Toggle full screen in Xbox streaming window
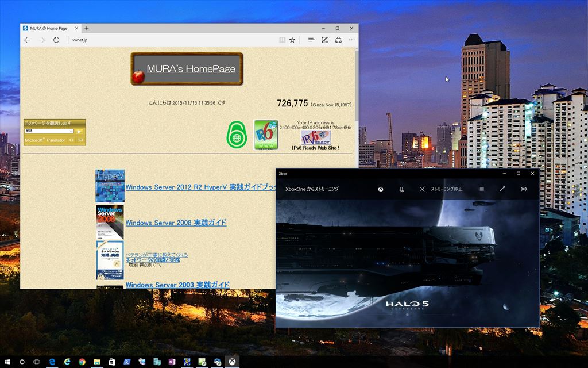Viewport: 588px width, 368px height. [x=502, y=189]
